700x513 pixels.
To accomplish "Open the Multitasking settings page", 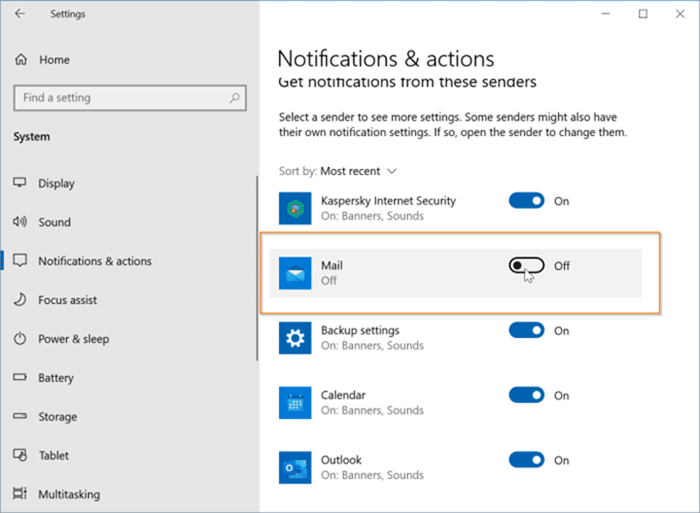I will [x=69, y=494].
